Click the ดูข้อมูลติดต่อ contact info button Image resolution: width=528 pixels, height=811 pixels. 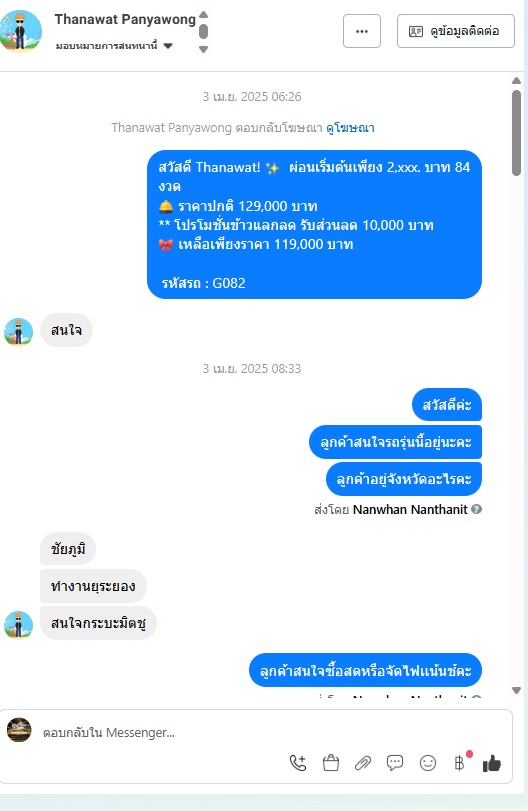point(456,31)
